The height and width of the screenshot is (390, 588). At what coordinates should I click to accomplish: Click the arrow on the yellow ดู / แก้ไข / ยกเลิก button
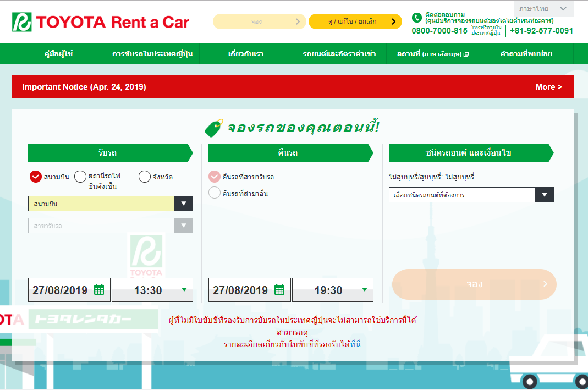pos(393,21)
